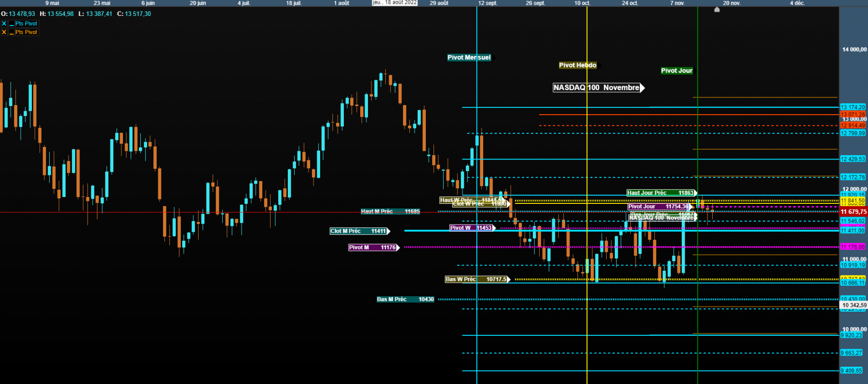The image size is (868, 384).
Task: Minimize the orange Pts Pivot indicator
Action: click(x=12, y=32)
